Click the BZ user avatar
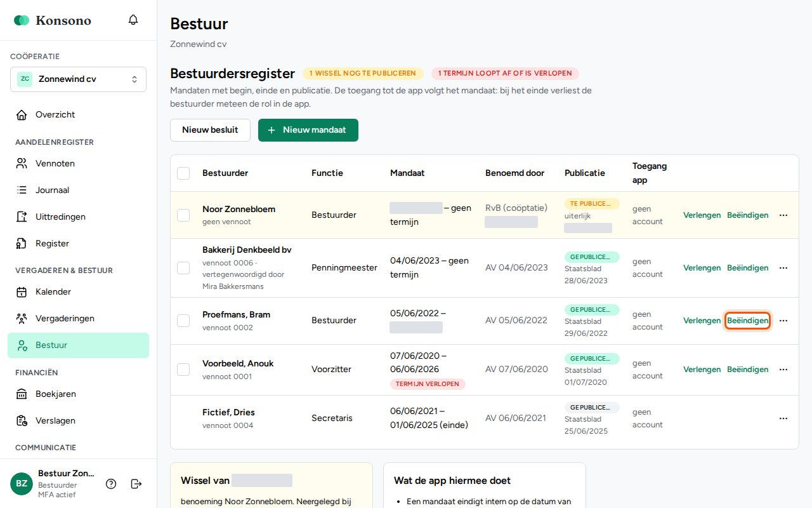 click(22, 484)
